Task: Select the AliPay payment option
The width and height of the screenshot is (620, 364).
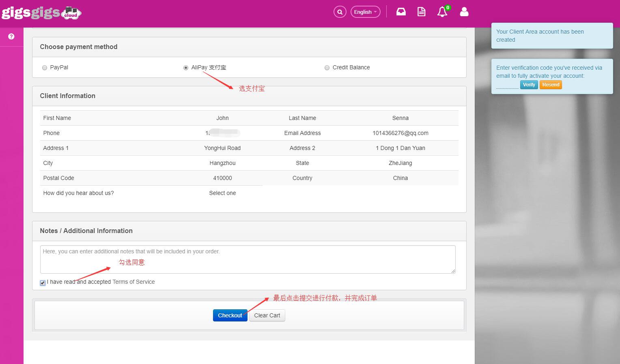Action: [186, 68]
